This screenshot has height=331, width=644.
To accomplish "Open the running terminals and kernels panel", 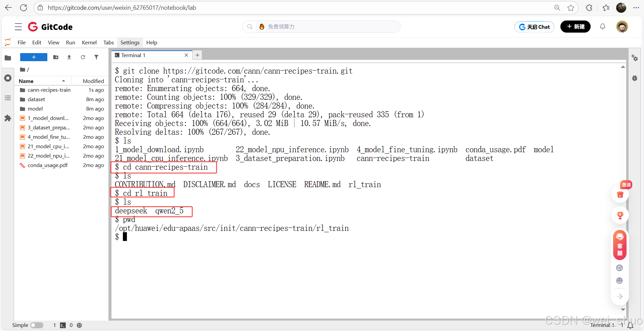I will [x=8, y=78].
